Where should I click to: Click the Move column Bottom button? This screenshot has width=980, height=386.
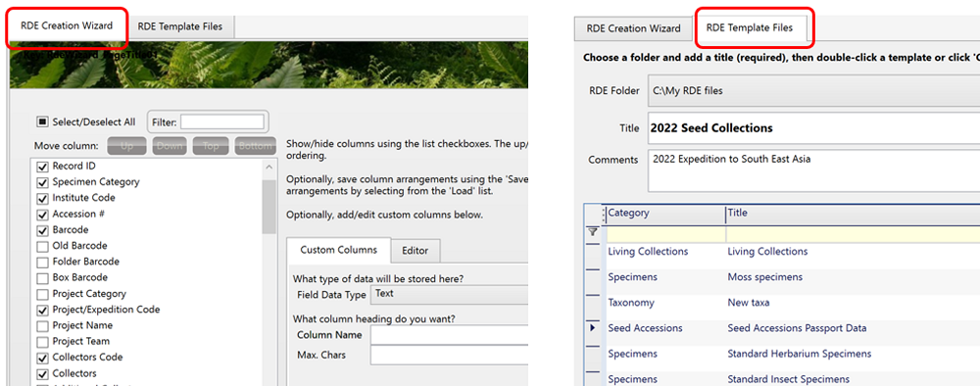pyautogui.click(x=255, y=146)
